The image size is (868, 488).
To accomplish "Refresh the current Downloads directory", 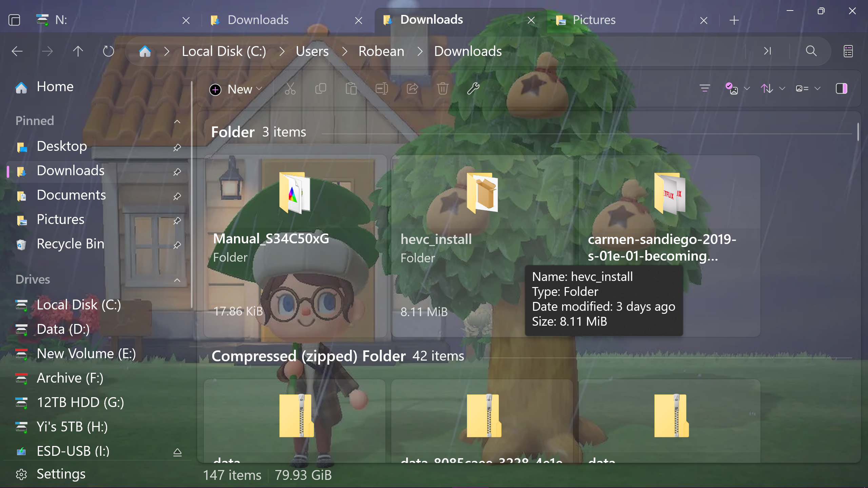I will point(108,52).
